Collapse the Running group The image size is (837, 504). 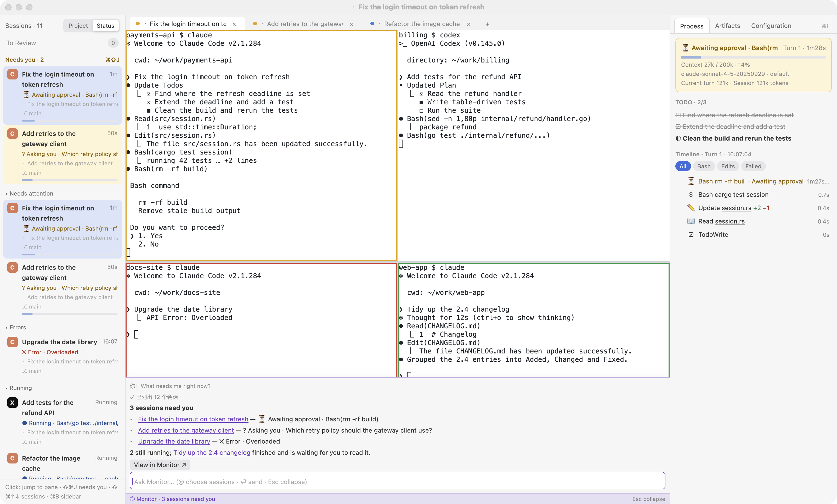click(19, 388)
